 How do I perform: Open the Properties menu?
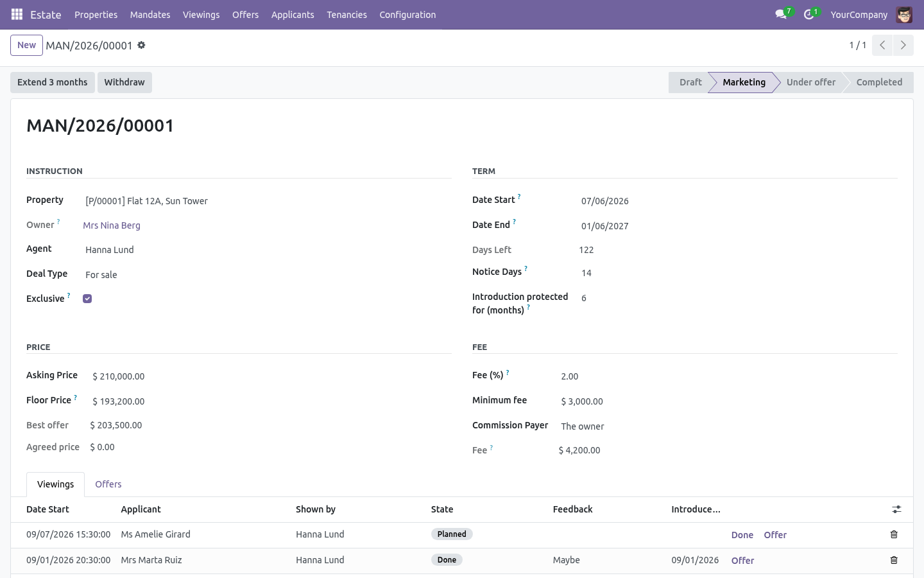pos(96,14)
